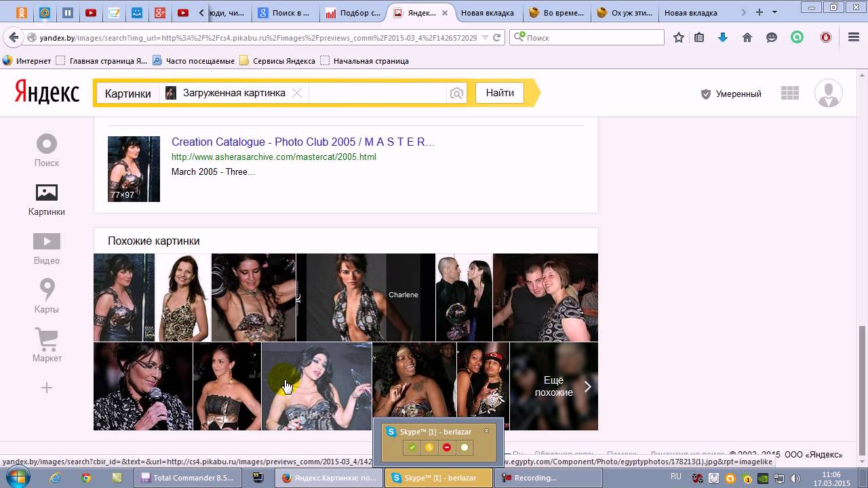Show more with 'Ещё похожие' tile
The width and height of the screenshot is (868, 488).
(554, 386)
